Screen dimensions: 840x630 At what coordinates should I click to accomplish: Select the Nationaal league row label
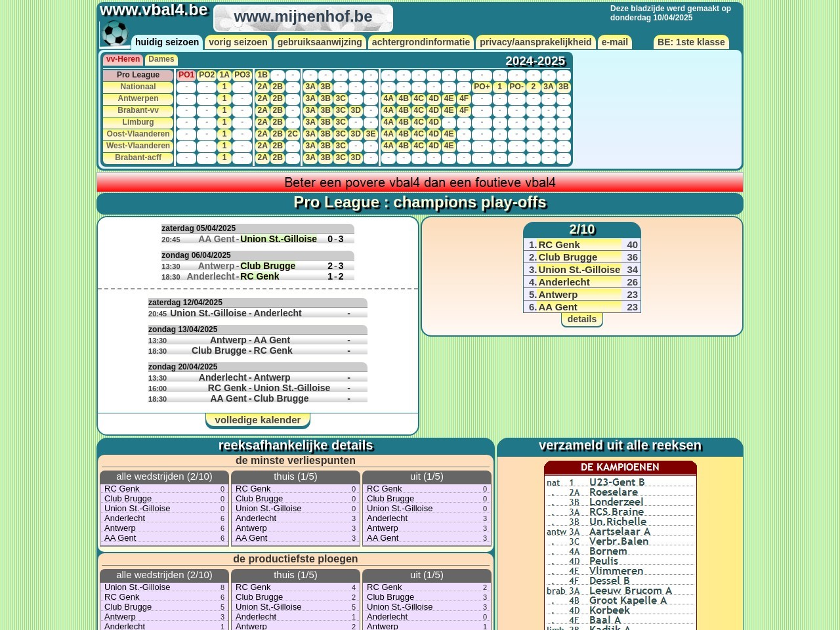[x=138, y=87]
